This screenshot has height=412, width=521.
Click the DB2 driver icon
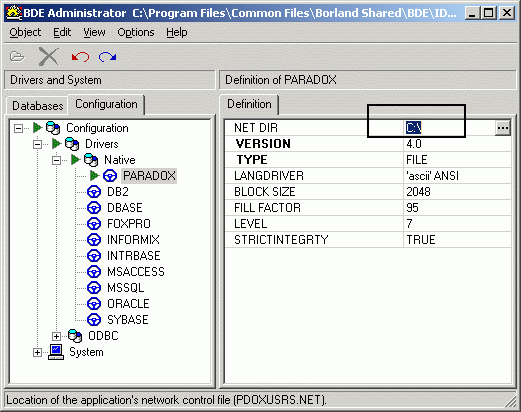pos(94,192)
